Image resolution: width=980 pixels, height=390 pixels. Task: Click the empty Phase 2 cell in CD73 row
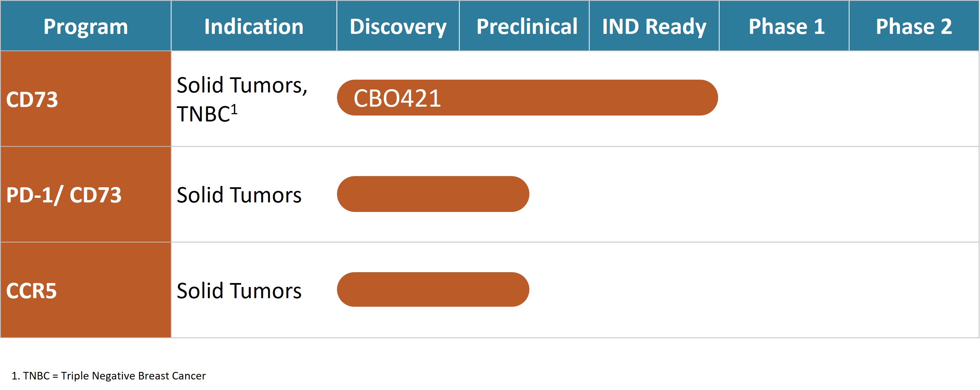[914, 99]
